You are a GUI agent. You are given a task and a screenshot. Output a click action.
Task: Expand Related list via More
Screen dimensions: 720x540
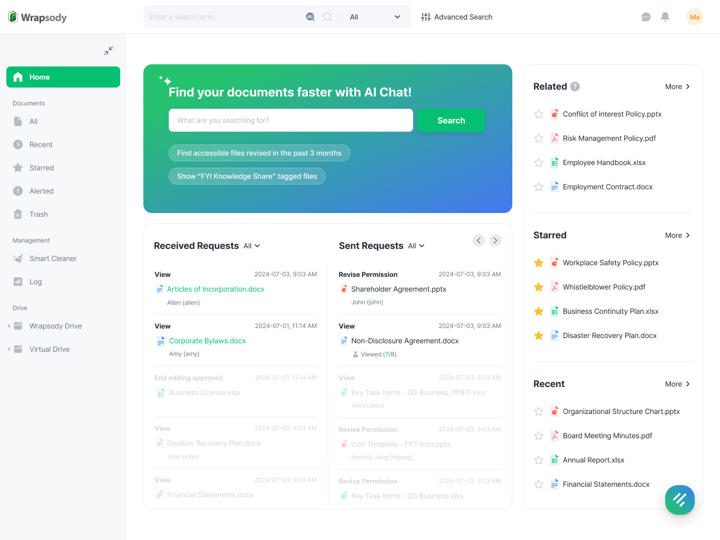(x=677, y=86)
